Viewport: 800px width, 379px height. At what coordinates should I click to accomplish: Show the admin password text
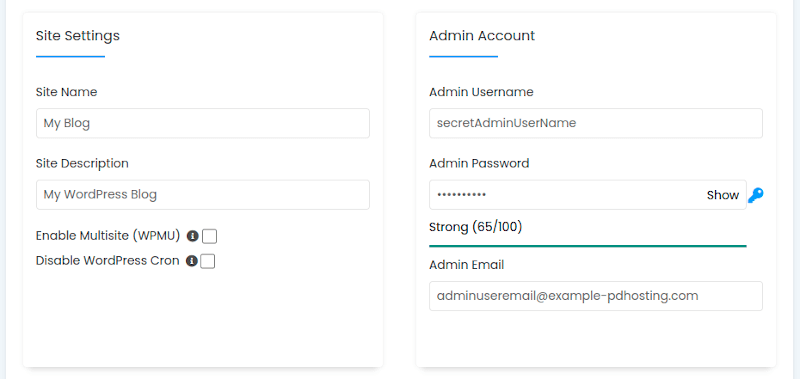[722, 195]
